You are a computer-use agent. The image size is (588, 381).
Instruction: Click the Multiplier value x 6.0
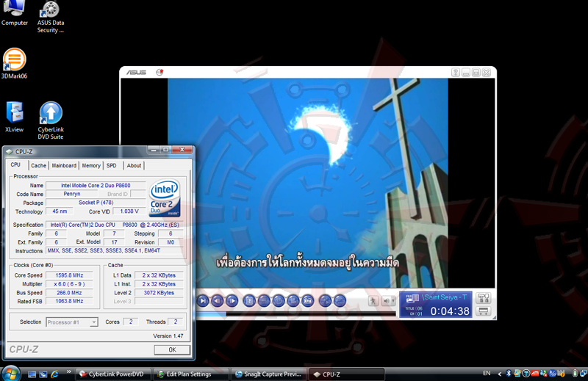pyautogui.click(x=69, y=283)
